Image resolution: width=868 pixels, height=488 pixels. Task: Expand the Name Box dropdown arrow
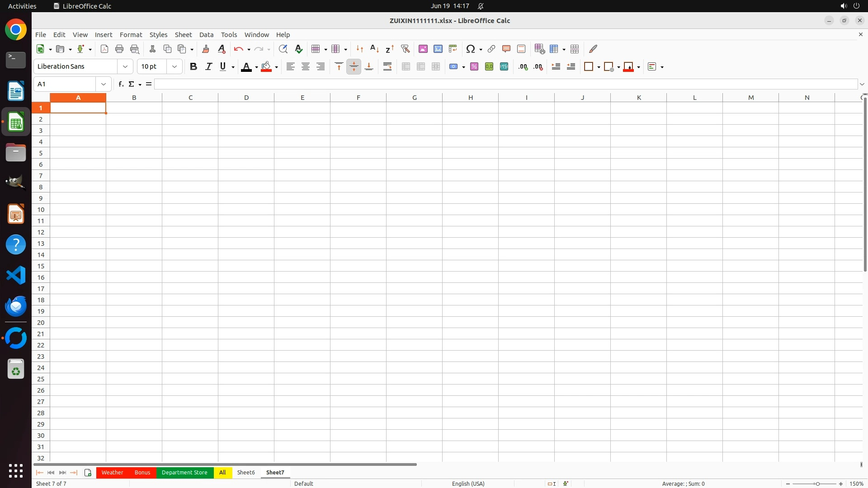pos(104,84)
